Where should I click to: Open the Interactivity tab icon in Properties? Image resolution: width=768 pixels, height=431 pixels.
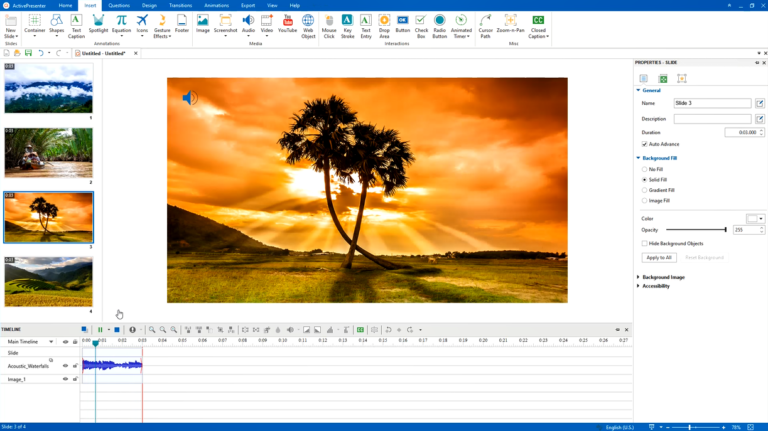click(681, 78)
